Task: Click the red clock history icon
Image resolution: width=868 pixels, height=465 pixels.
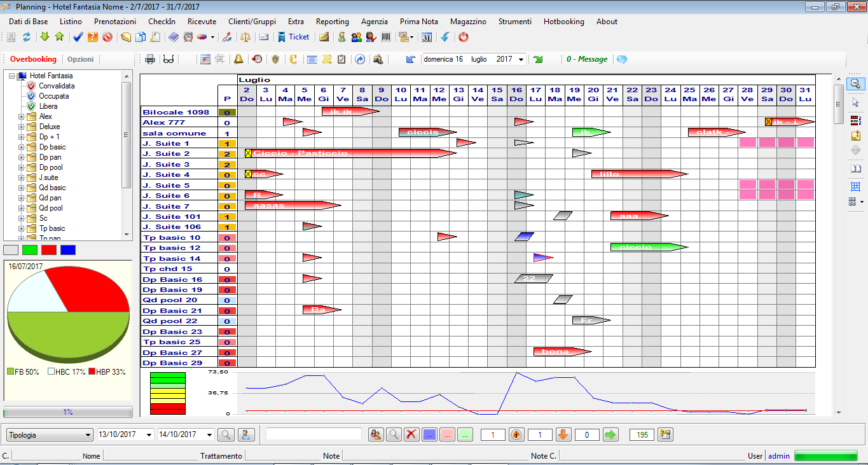Action: point(257,59)
